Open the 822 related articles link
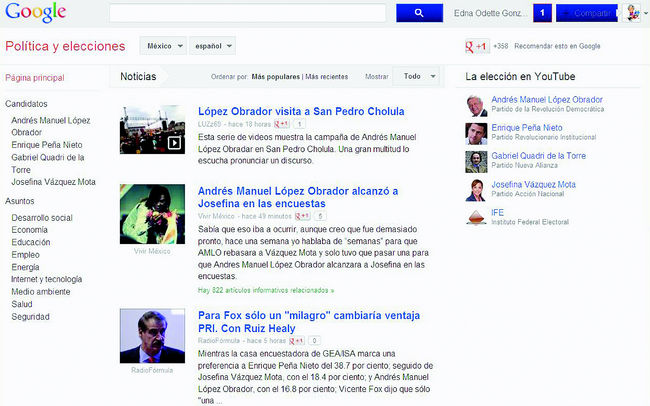 [x=266, y=290]
